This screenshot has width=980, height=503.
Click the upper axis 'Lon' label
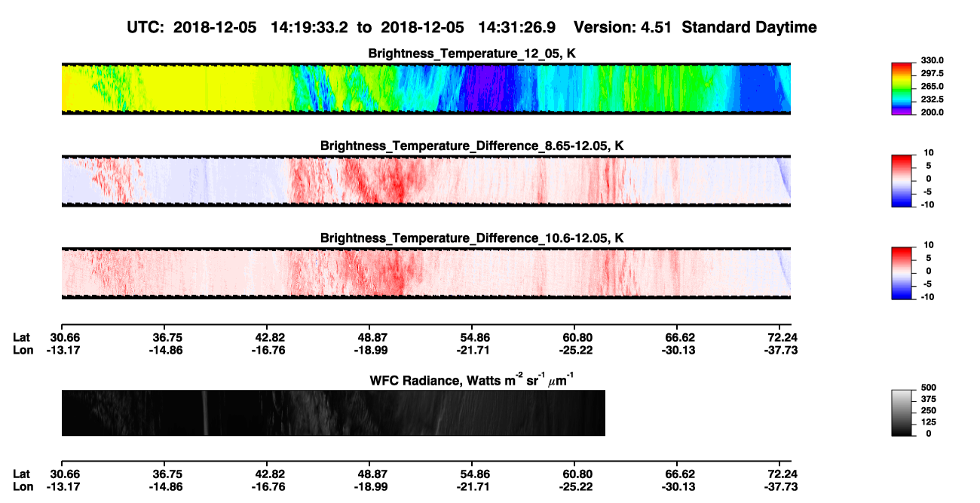tap(22, 350)
